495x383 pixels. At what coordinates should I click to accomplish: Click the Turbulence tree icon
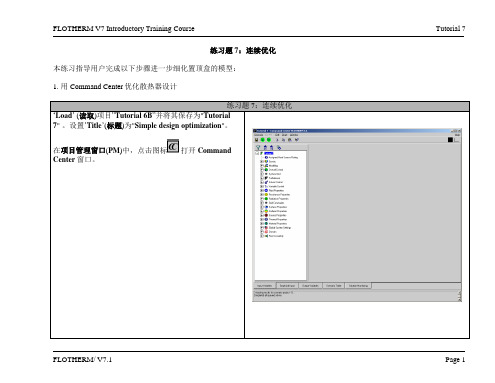point(266,178)
